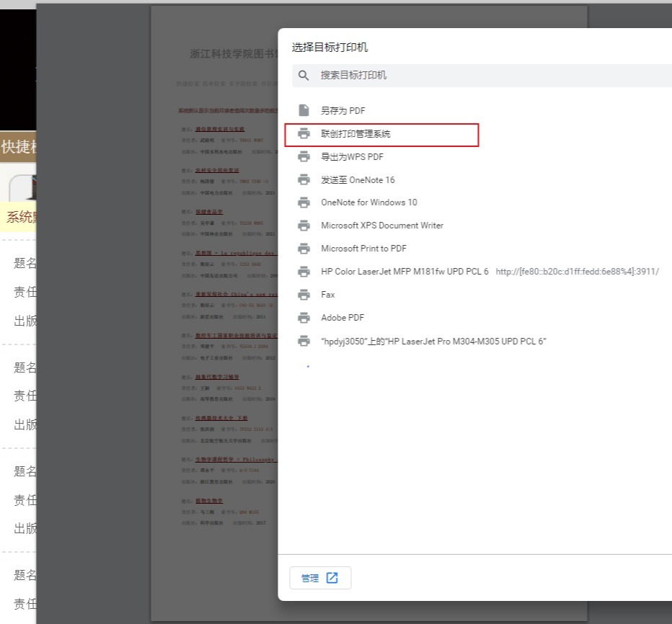
Task: Click the magnifier icon in the search bar
Action: point(304,76)
